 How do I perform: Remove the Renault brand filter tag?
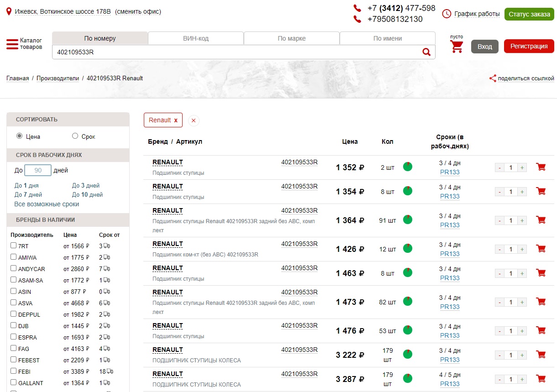pyautogui.click(x=176, y=120)
